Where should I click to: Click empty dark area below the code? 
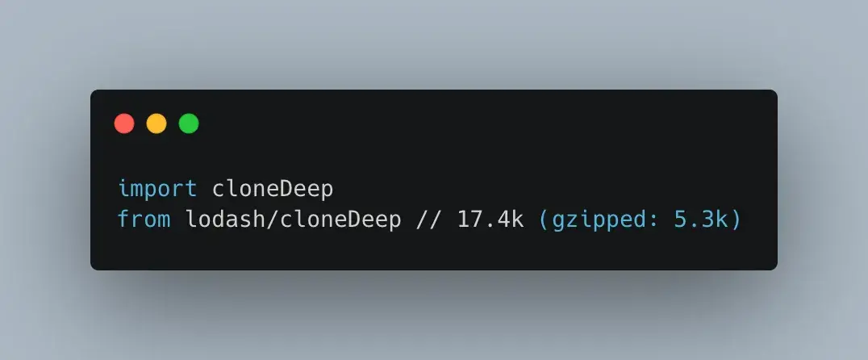[434, 250]
